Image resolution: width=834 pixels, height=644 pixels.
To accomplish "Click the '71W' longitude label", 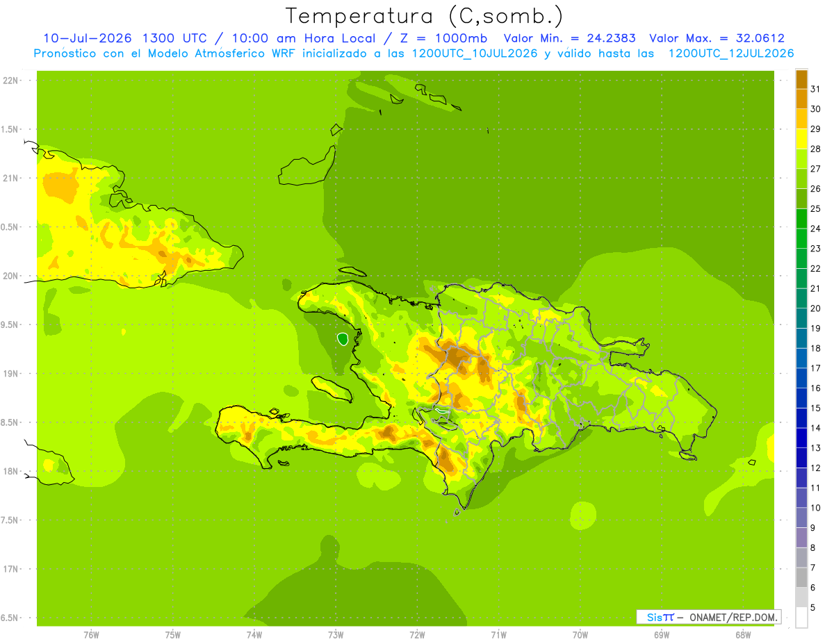I will coord(498,635).
